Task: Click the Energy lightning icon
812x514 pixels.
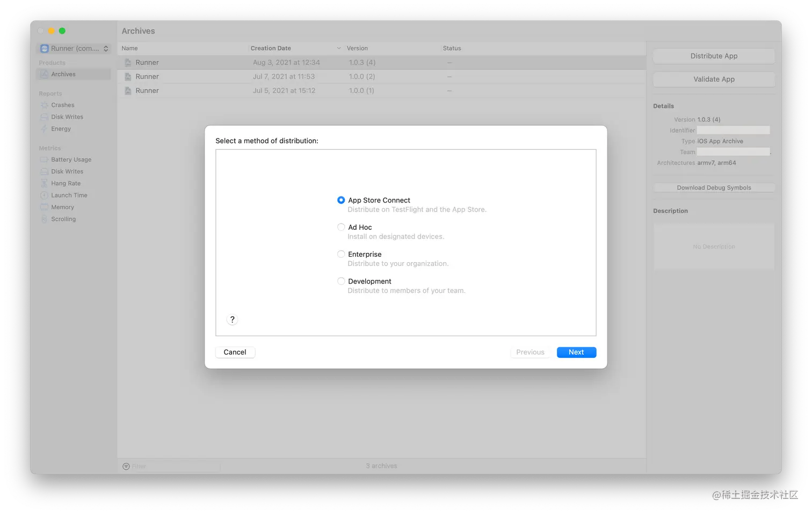Action: pyautogui.click(x=44, y=129)
